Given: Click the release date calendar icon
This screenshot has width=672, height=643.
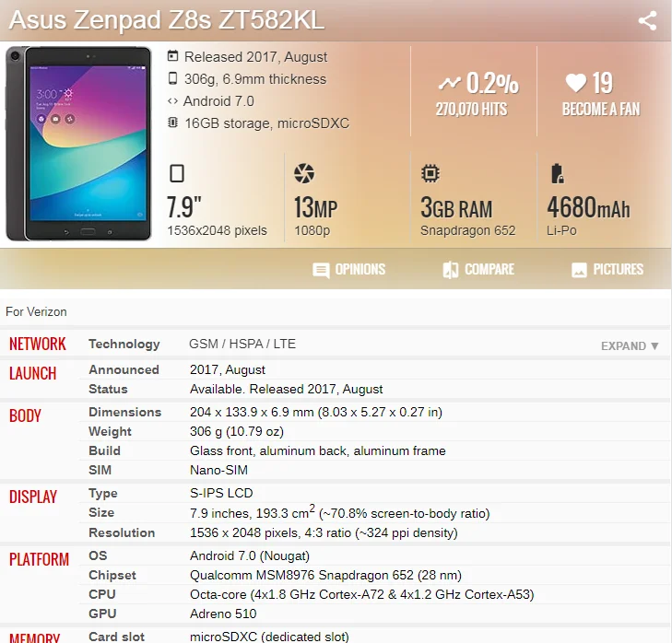Looking at the screenshot, I should (172, 56).
